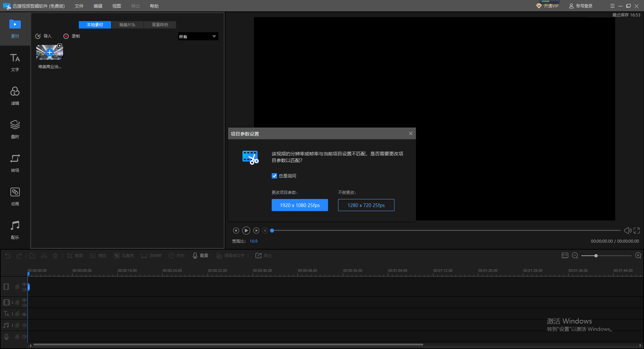
Task: Click the fit-timeline-to-window icon
Action: (x=565, y=256)
